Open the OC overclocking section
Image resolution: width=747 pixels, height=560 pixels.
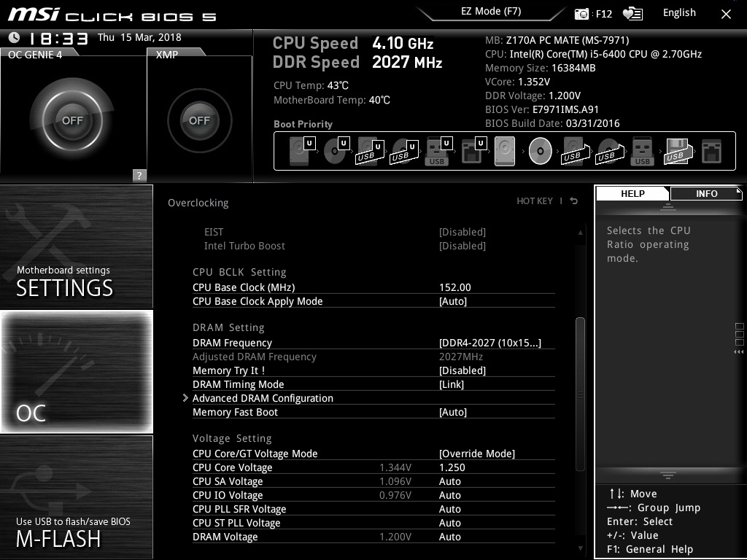(x=76, y=371)
